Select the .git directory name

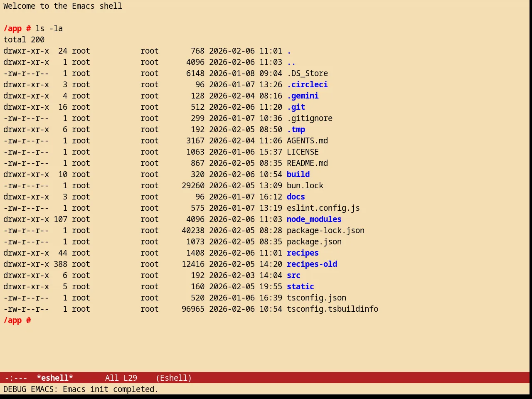tap(296, 107)
